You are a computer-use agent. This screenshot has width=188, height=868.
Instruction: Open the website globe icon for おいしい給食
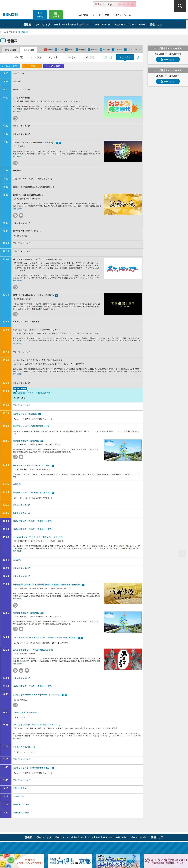[x=15, y=705]
